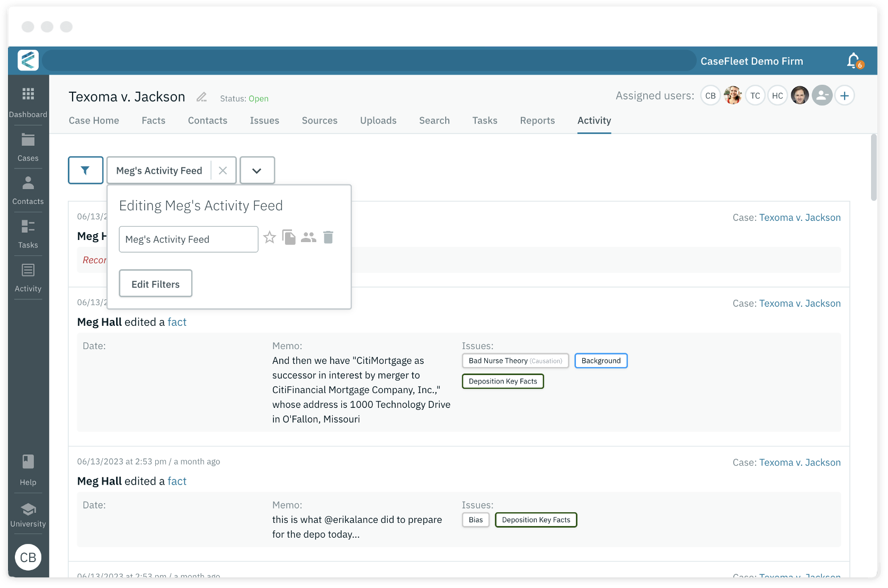888x588 pixels.
Task: Open the Texoma v. Jackson case link
Action: [800, 217]
